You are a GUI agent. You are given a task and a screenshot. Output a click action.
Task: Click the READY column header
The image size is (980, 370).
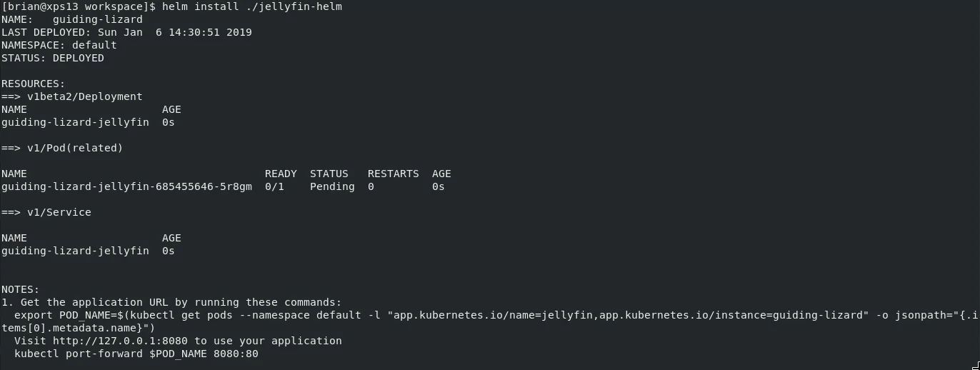click(x=281, y=174)
